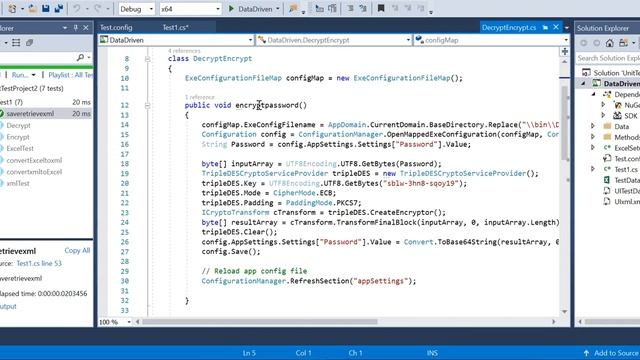Image resolution: width=640 pixels, height=360 pixels.
Task: Switch to the Test.config tab
Action: tap(116, 27)
